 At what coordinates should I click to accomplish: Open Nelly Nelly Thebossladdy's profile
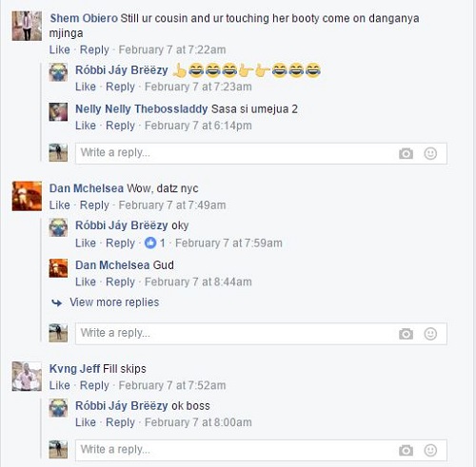(x=141, y=109)
